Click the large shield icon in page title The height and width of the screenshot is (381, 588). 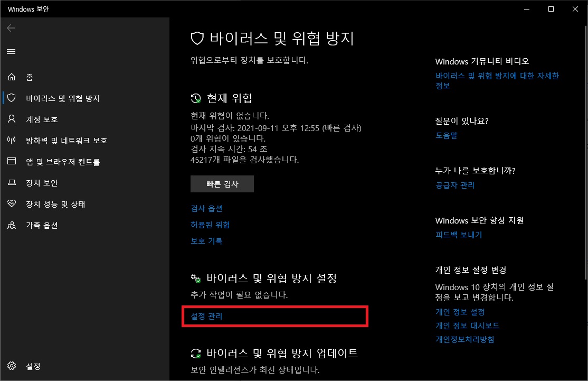point(197,38)
